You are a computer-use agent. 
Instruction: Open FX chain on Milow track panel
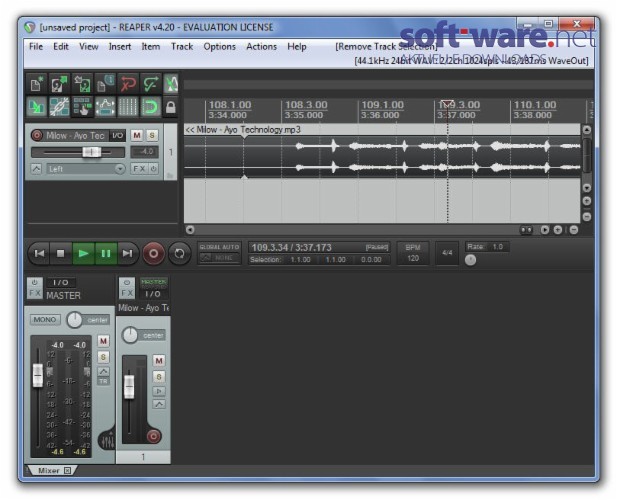coord(139,169)
